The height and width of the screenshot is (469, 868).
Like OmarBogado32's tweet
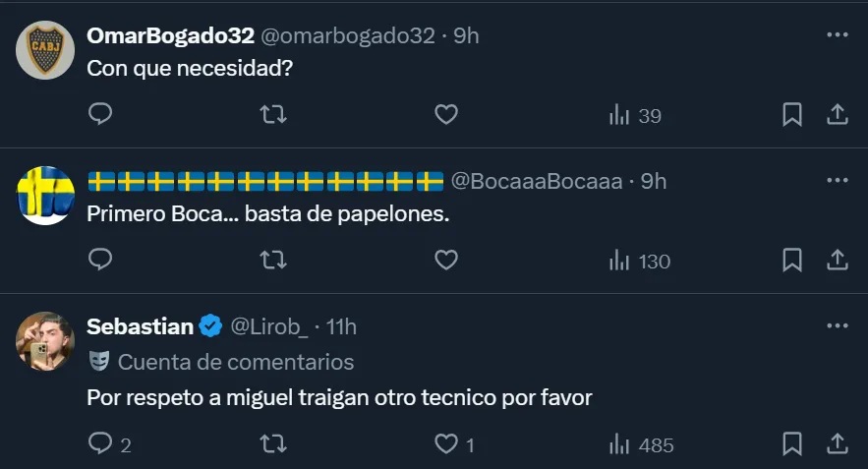click(x=446, y=115)
